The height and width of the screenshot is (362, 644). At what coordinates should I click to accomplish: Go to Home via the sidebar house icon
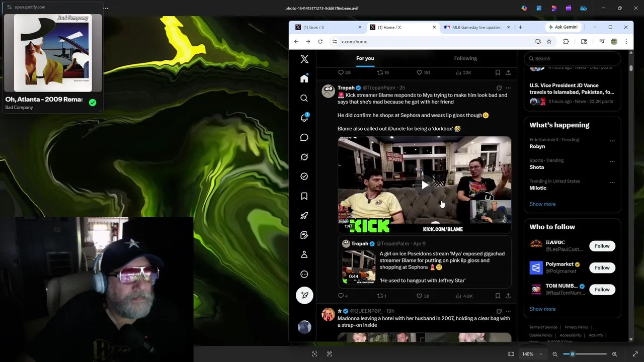coord(304,79)
